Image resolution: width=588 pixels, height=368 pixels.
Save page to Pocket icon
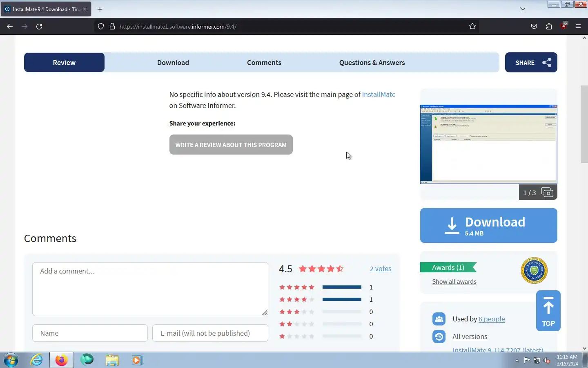[534, 27]
